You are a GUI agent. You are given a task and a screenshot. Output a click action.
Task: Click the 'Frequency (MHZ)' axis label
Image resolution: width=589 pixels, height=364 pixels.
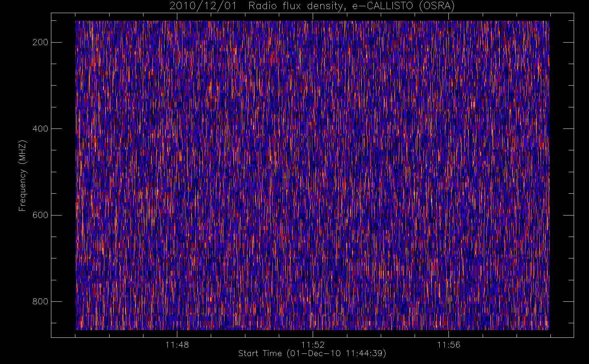23,175
